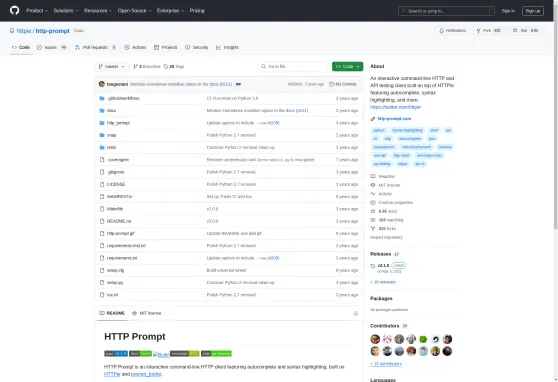
Task: Open the twitter.com/httpie link
Action: 395,107
